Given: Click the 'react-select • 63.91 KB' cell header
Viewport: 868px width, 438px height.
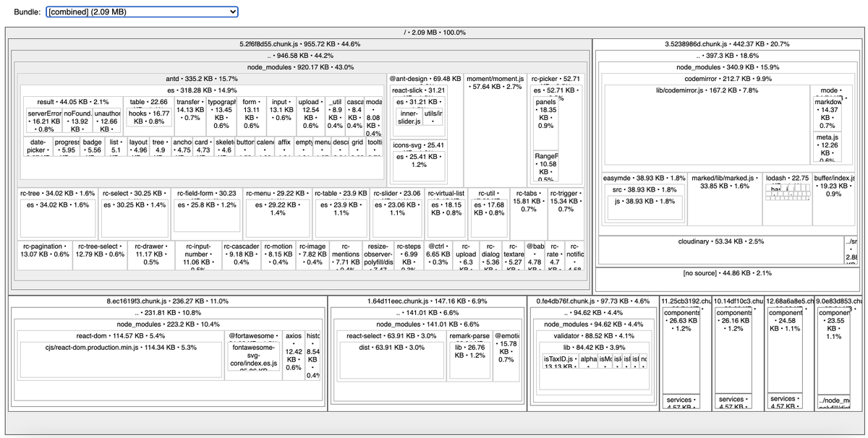Looking at the screenshot, I should point(391,335).
